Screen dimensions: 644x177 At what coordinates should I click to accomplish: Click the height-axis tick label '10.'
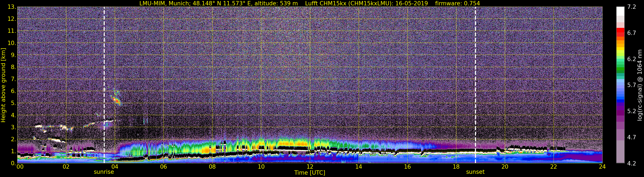12,43
